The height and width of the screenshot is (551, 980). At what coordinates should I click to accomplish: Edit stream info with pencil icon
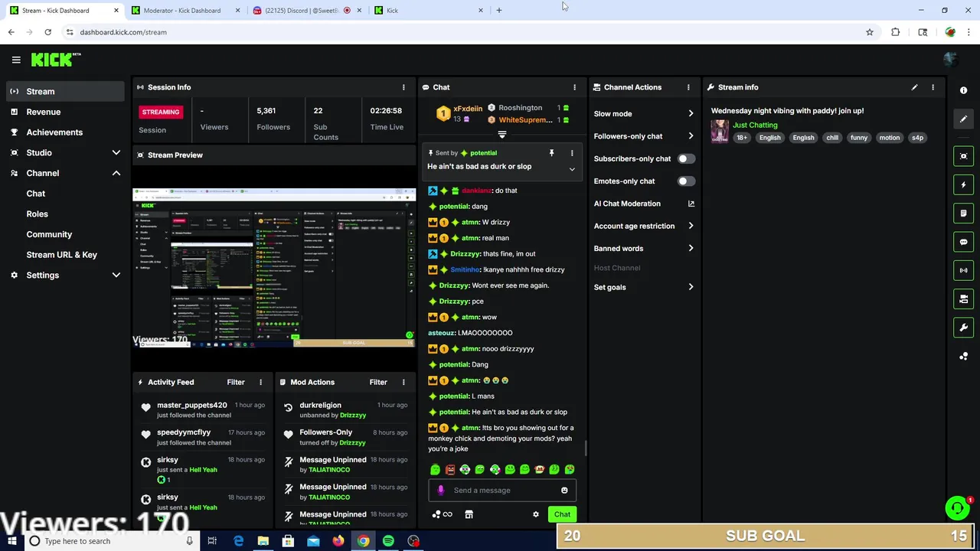coord(914,87)
